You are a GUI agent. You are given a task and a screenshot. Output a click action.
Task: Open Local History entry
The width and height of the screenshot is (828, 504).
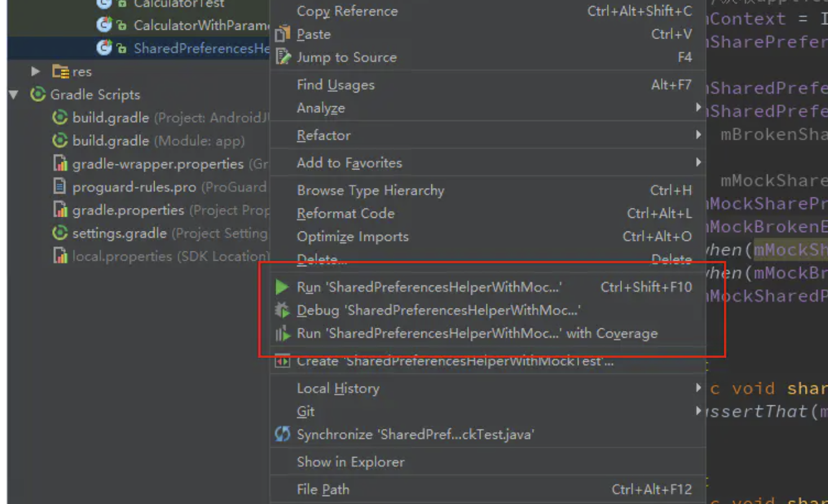coord(488,388)
